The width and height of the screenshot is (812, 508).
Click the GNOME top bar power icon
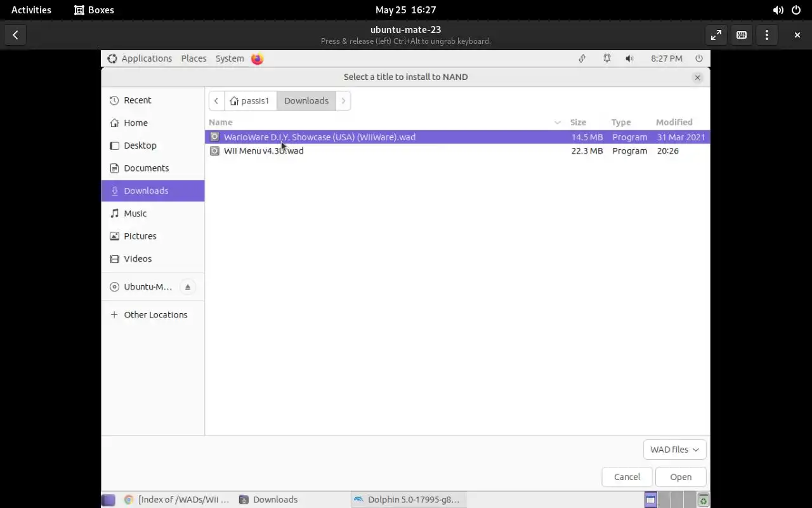point(796,10)
